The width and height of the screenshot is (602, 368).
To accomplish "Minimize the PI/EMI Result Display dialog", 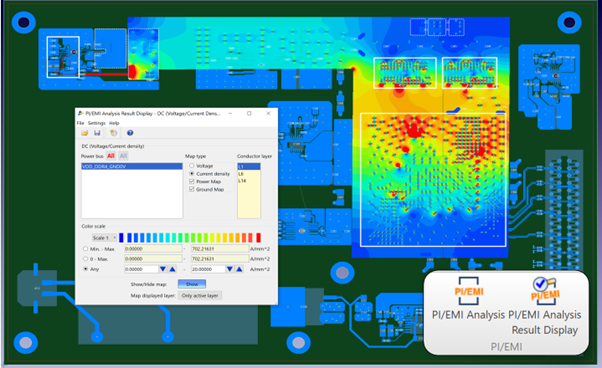I will click(x=230, y=113).
